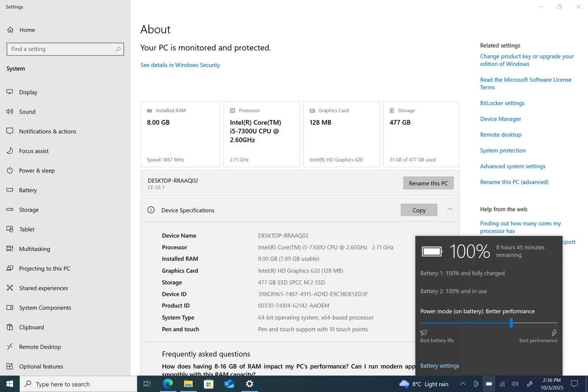The width and height of the screenshot is (588, 392).
Task: Open the Action Center notifications icon
Action: coord(574,384)
